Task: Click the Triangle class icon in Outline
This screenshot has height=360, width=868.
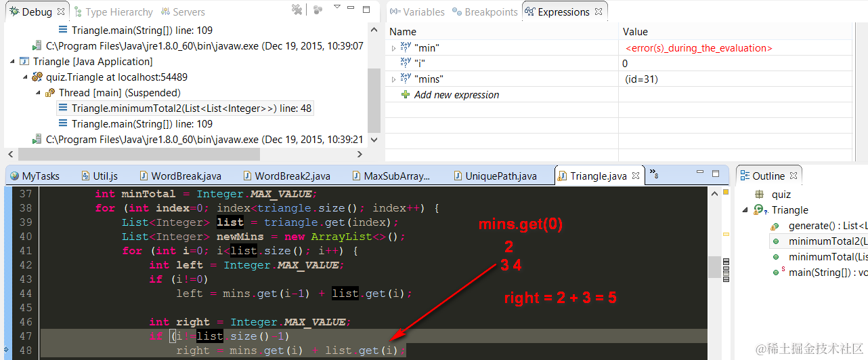Action: click(x=760, y=210)
